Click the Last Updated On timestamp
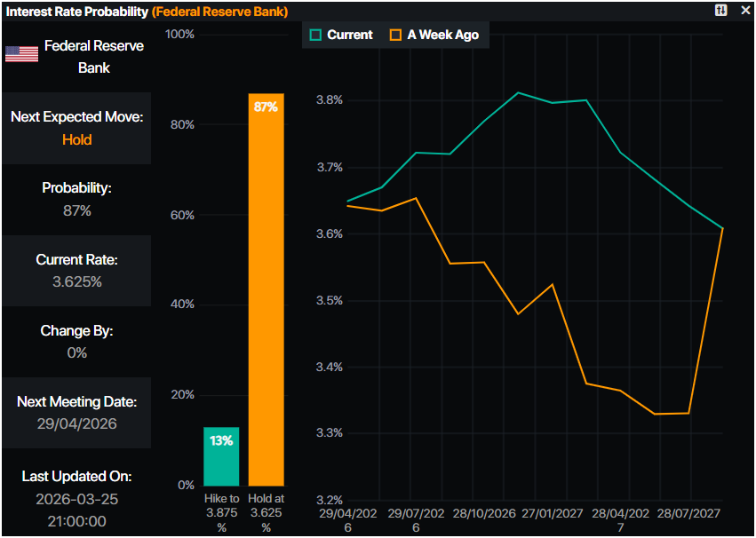Viewport: 756px width, 538px height. [x=76, y=510]
